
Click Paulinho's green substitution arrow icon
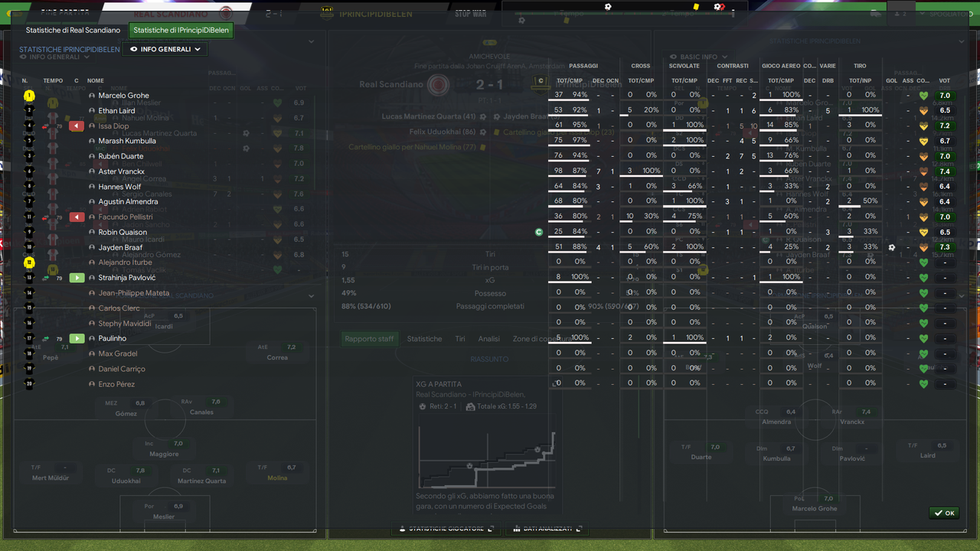77,338
